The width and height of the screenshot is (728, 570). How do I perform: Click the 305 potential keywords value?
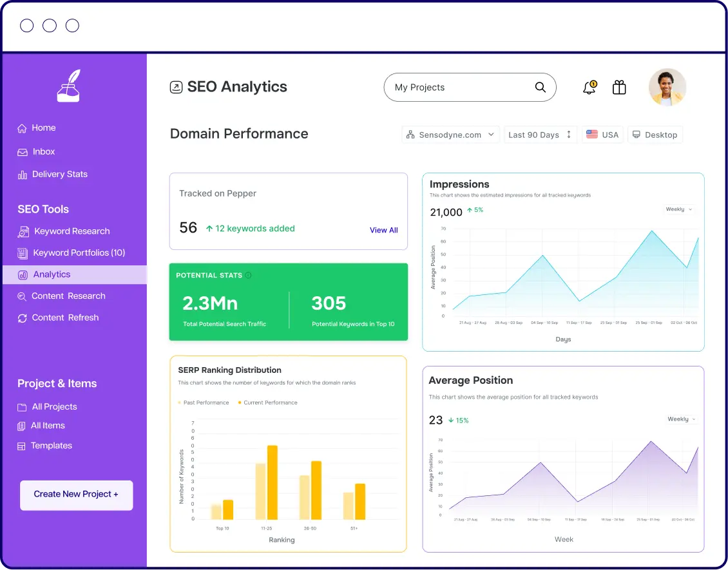pos(329,303)
